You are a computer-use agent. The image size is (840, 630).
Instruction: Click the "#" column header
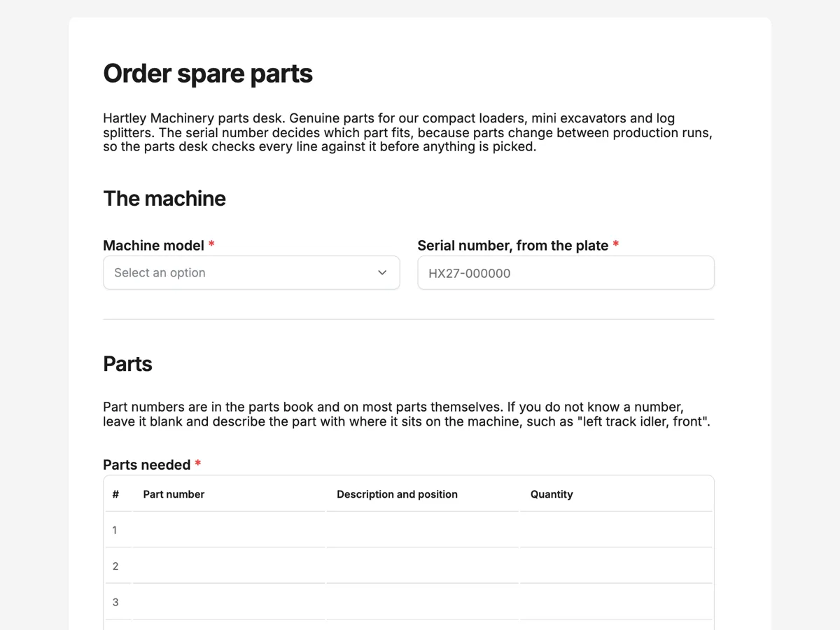(x=115, y=494)
